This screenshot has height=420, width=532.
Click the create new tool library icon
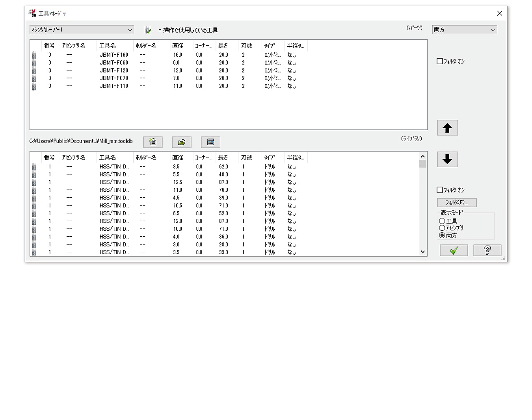[x=153, y=142]
